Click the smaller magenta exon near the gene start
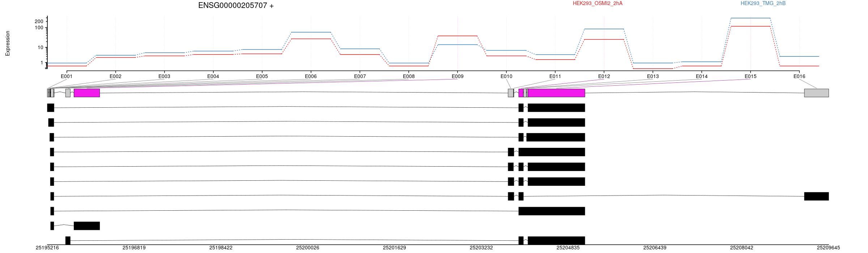This screenshot has height=253, width=868. coord(87,93)
